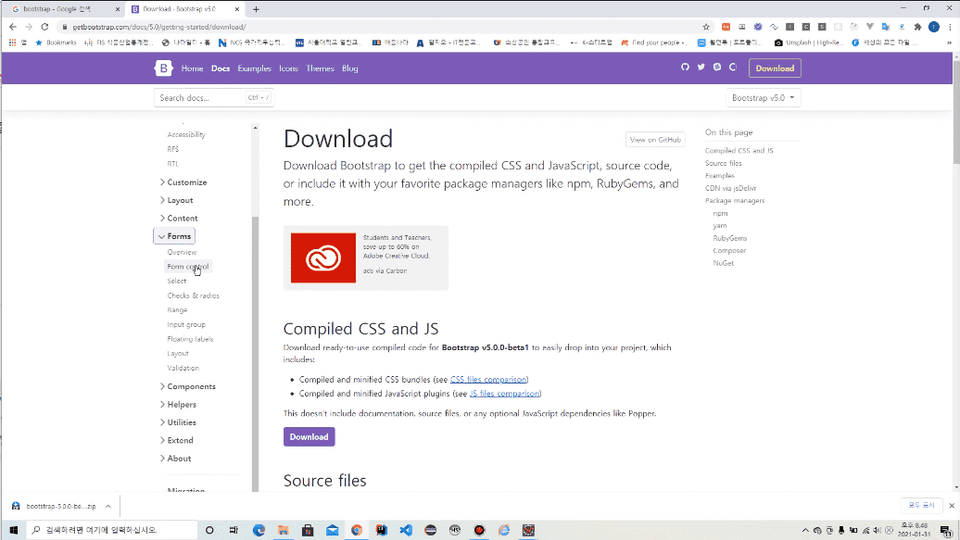Go to Home in the navbar
This screenshot has width=960, height=540.
tap(192, 69)
